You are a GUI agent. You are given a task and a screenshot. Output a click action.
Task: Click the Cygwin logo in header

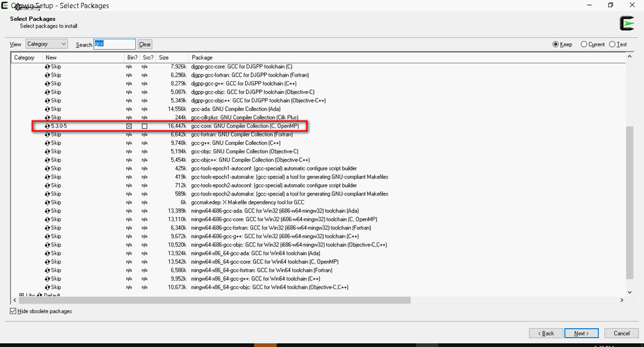(627, 23)
